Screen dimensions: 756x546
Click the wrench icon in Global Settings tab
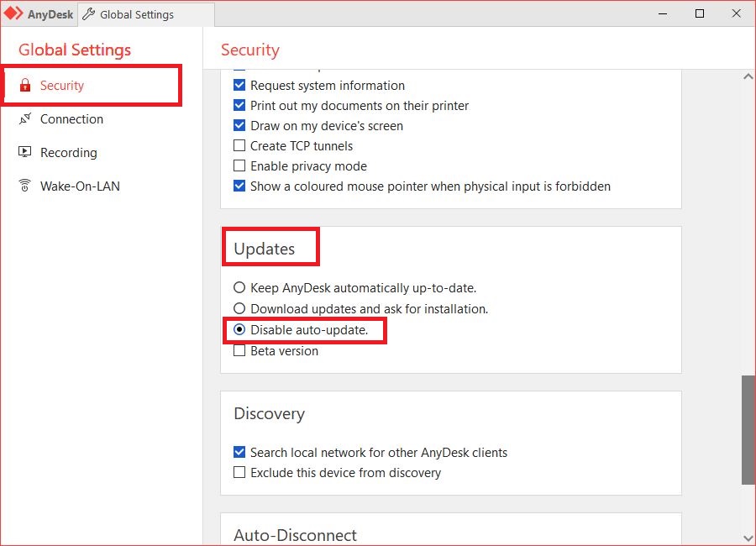click(88, 14)
